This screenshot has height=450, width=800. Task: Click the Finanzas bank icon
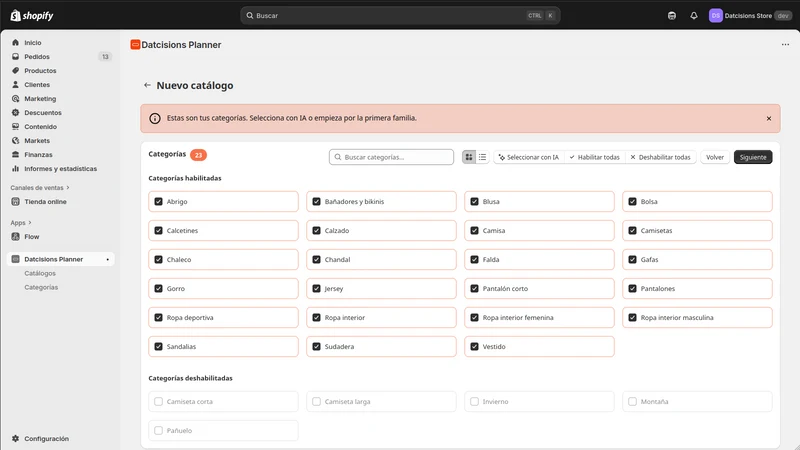pos(15,155)
